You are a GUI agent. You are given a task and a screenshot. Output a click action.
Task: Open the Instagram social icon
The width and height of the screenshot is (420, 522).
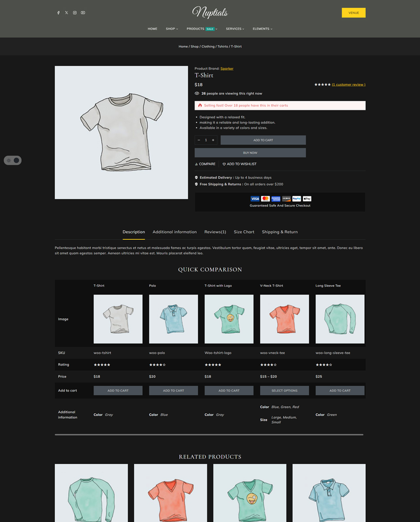(75, 13)
